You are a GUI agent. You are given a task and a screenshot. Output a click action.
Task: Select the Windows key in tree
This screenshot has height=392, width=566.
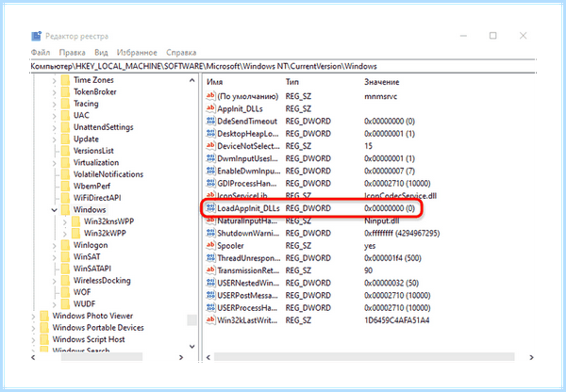pos(90,210)
